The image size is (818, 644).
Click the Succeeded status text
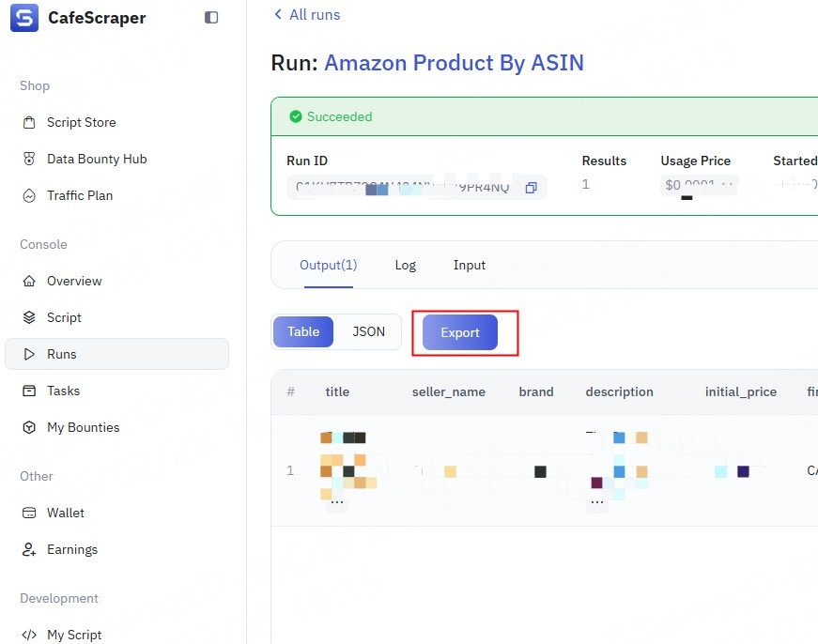tap(339, 116)
